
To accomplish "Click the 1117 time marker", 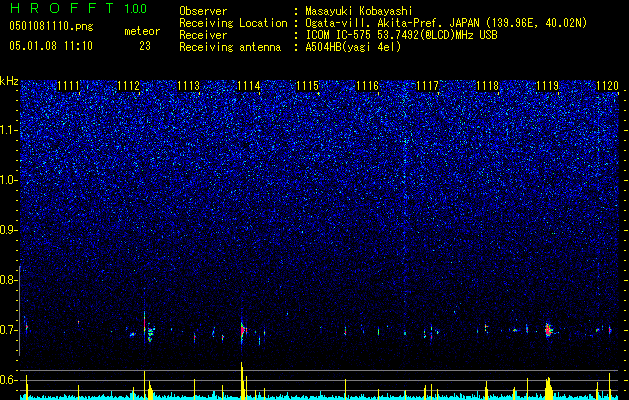I will pos(428,86).
